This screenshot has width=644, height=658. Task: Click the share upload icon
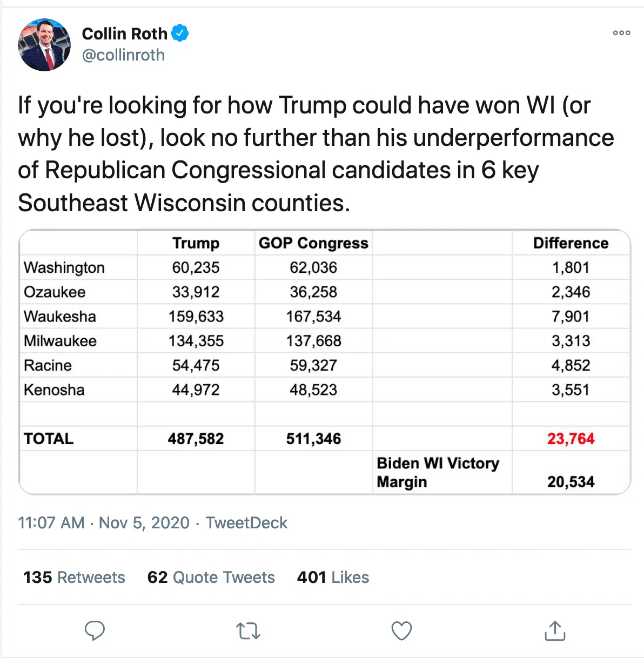tap(555, 630)
